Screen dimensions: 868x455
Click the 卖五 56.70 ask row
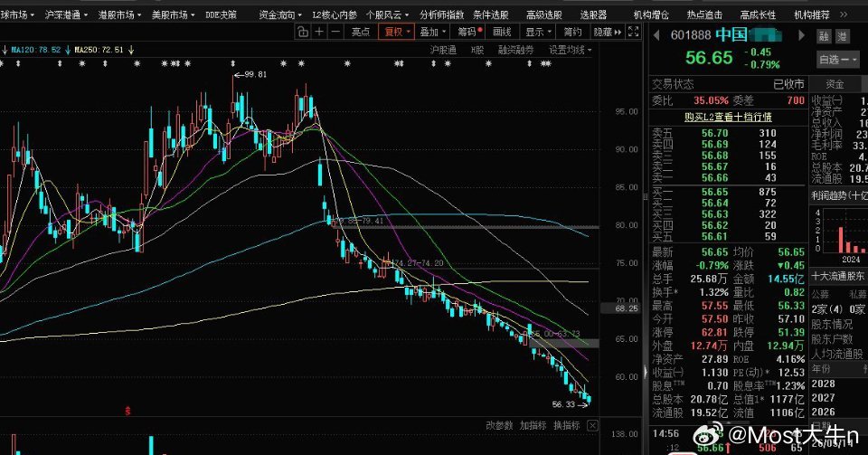[727, 133]
